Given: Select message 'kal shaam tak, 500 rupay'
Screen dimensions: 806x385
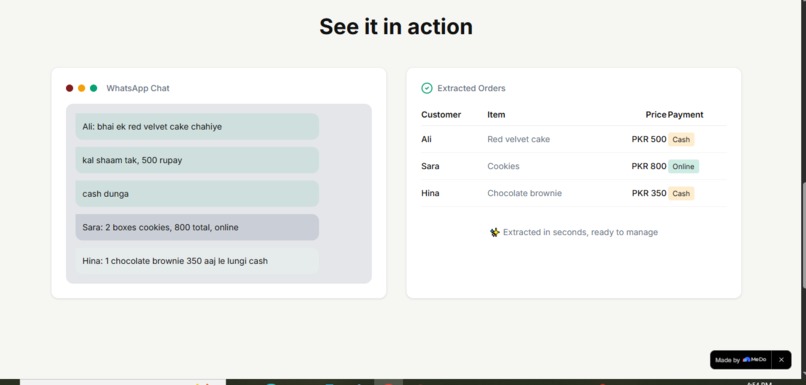Looking at the screenshot, I should (197, 160).
